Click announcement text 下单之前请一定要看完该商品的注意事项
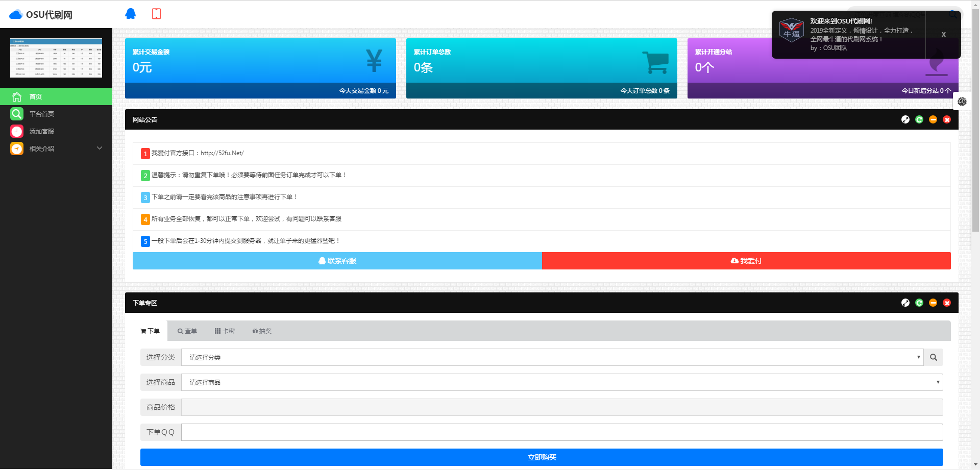Viewport: 980px width, 470px height. (x=225, y=197)
